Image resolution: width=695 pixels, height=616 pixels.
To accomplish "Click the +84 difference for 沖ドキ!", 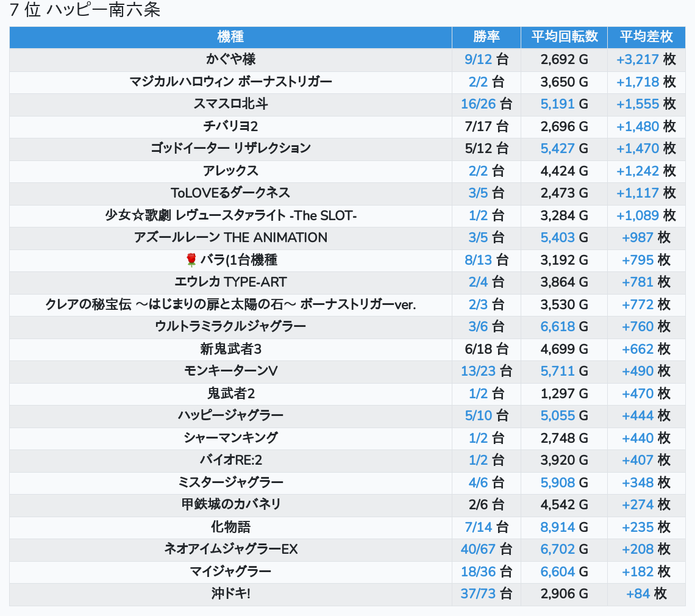I will 638,594.
